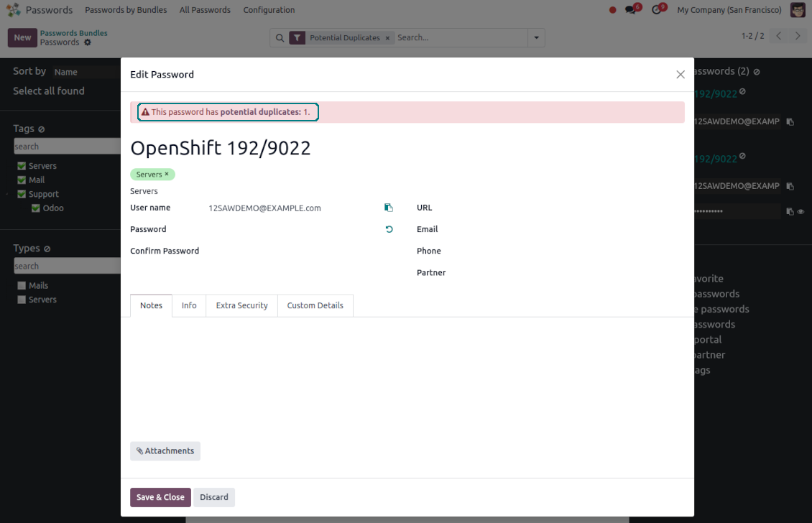812x523 pixels.
Task: Switch to the Extra Security tab
Action: click(x=241, y=305)
